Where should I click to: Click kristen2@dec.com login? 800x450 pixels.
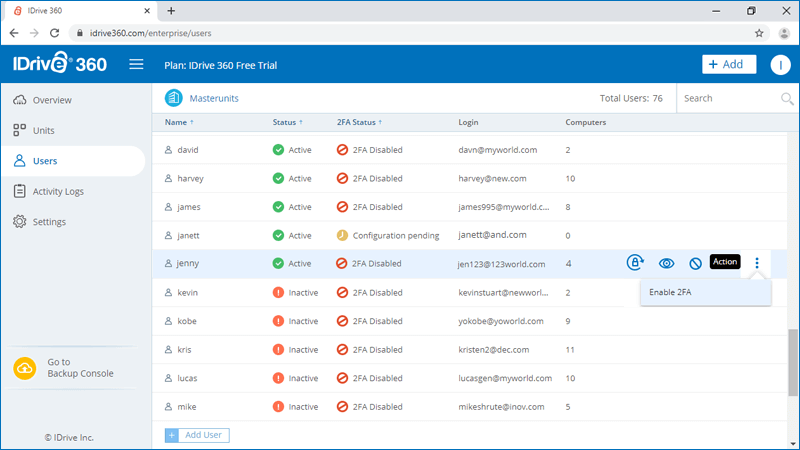click(493, 350)
